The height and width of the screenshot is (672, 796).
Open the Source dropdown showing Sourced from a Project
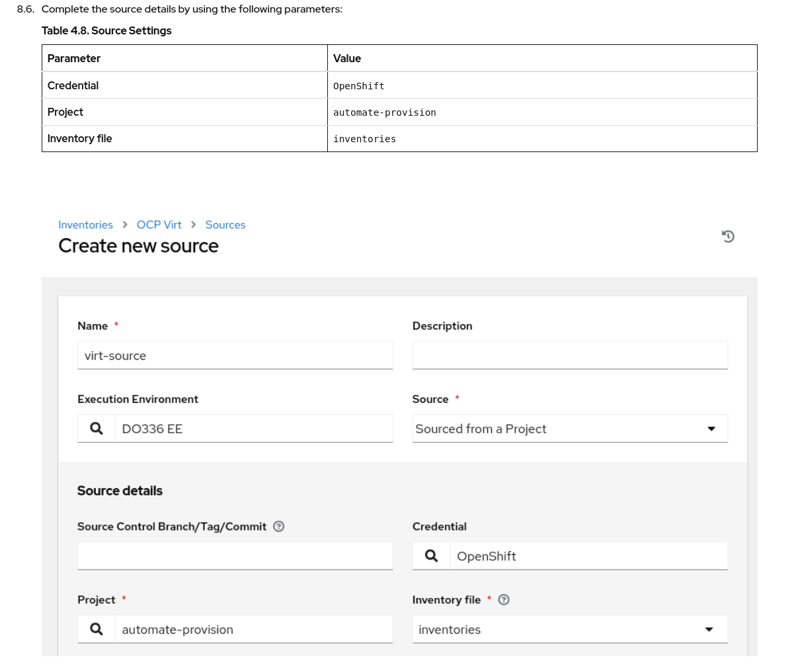562,429
